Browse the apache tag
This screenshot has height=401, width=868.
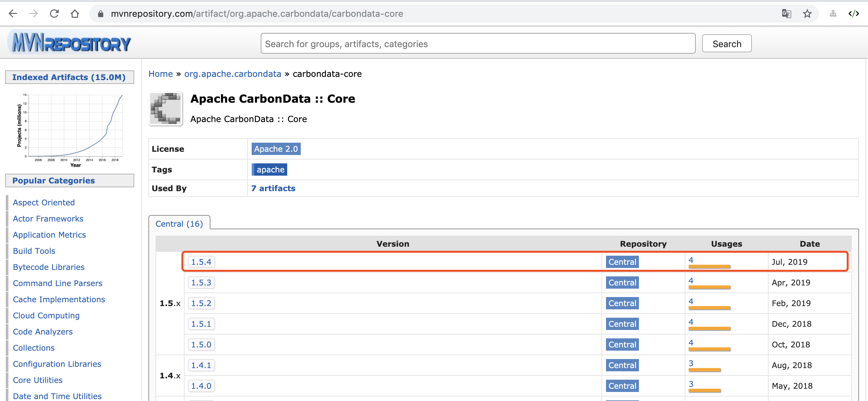pyautogui.click(x=269, y=169)
